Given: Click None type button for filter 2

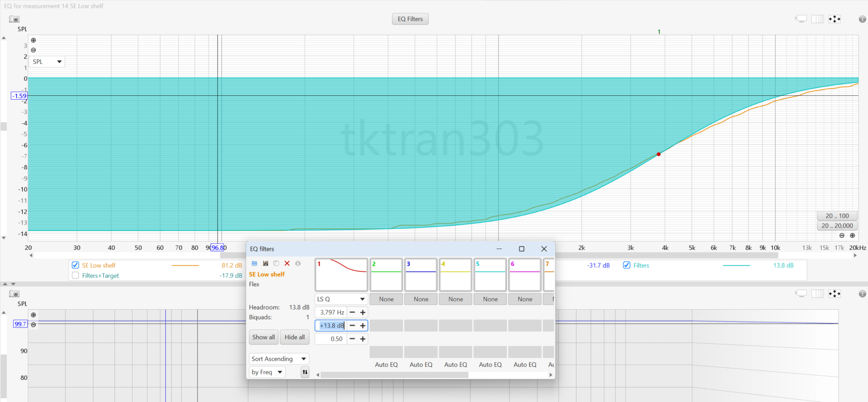Looking at the screenshot, I should (386, 299).
